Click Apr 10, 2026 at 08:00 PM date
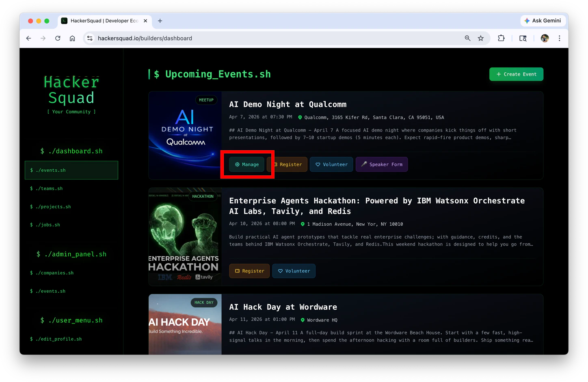This screenshot has width=588, height=382. 262,224
